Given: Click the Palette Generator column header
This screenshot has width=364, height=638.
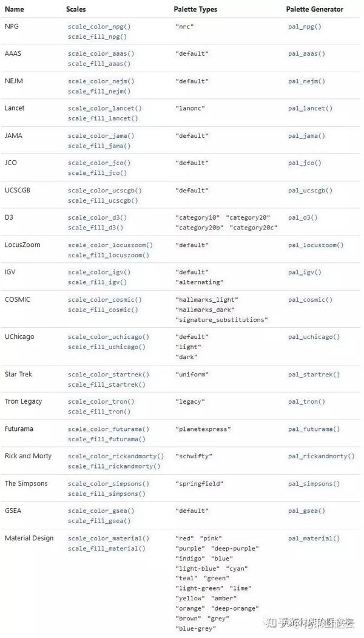Looking at the screenshot, I should [314, 9].
